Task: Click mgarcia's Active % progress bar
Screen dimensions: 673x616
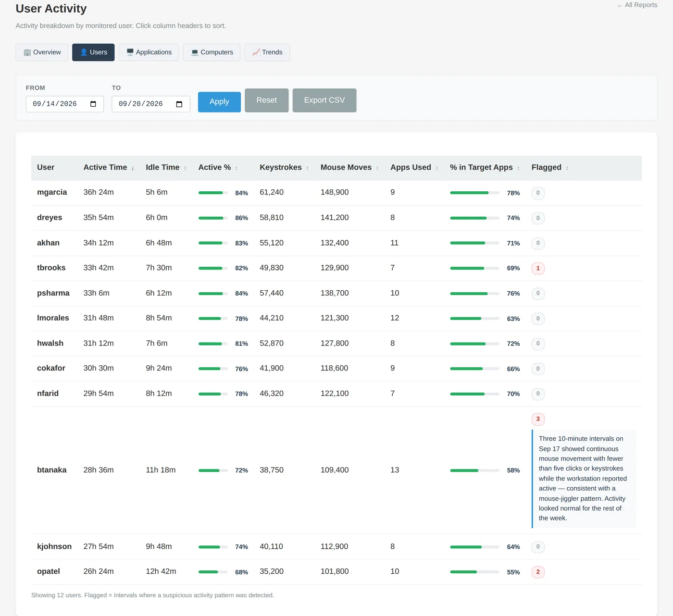Action: [213, 193]
